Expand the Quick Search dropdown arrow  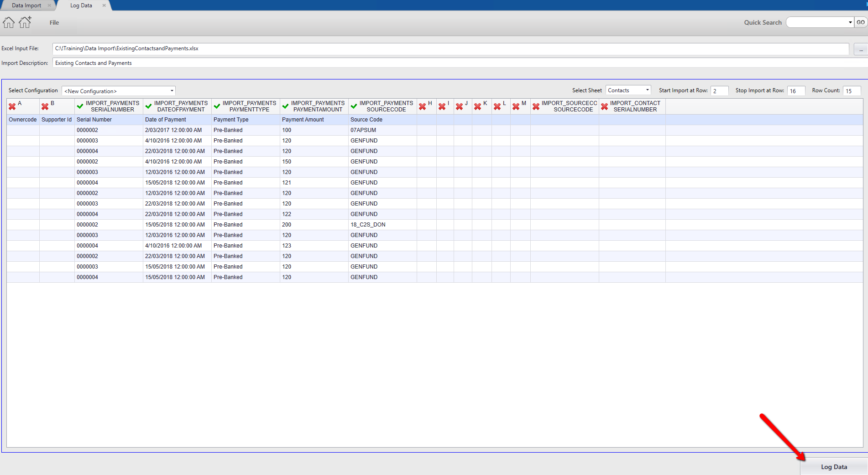(850, 22)
